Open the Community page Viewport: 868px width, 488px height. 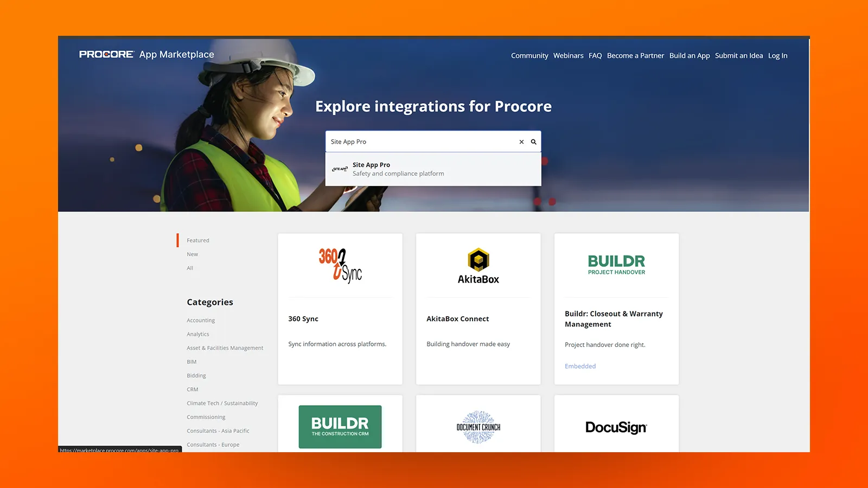click(x=529, y=55)
